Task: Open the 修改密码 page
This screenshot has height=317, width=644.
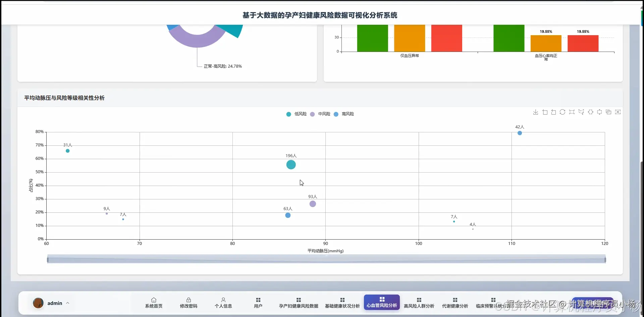Action: click(189, 303)
